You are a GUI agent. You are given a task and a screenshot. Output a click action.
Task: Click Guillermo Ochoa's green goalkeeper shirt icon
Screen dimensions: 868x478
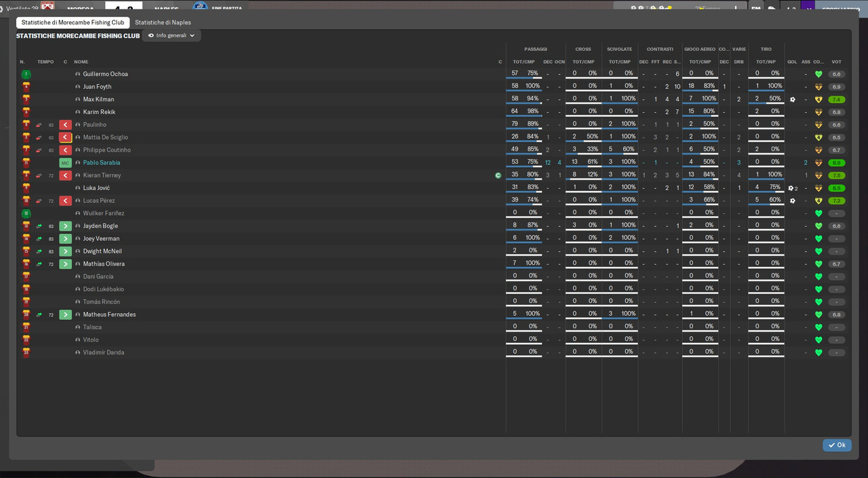pos(26,74)
